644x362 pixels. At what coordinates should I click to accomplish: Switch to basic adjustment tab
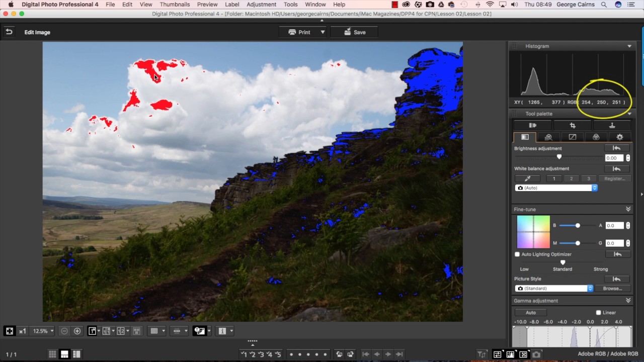525,137
